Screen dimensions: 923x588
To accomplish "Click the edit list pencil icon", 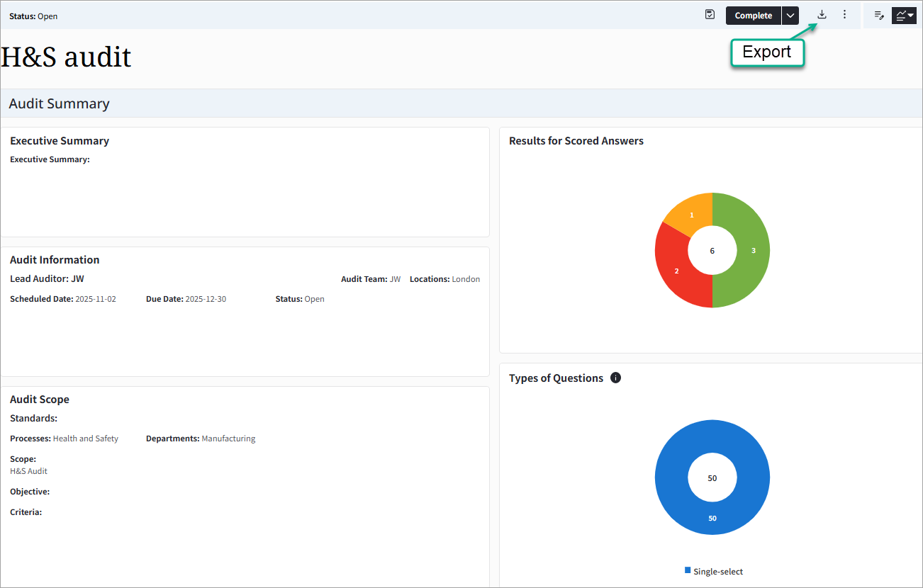I will point(879,15).
